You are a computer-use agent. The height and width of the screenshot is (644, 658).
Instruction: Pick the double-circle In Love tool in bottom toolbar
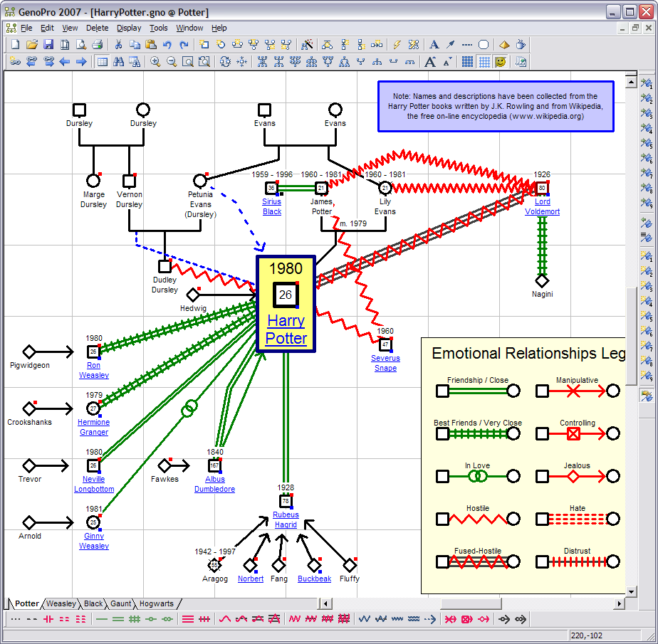tap(167, 619)
